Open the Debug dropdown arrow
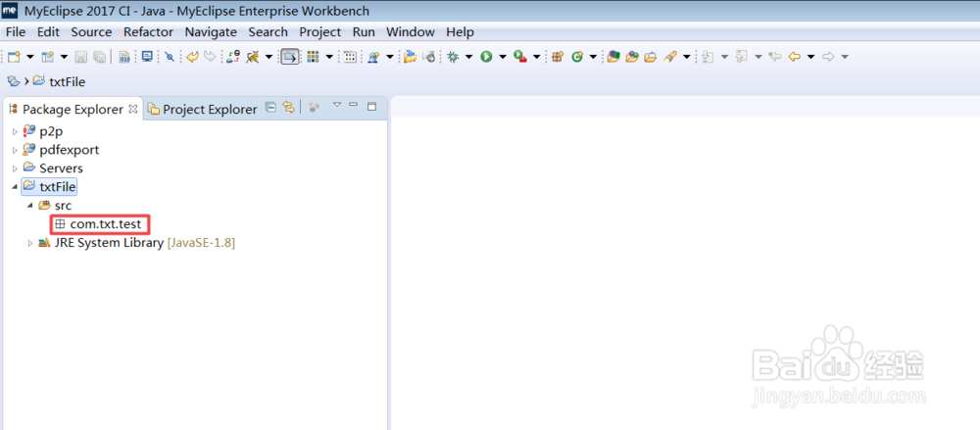The image size is (980, 430). 468,57
